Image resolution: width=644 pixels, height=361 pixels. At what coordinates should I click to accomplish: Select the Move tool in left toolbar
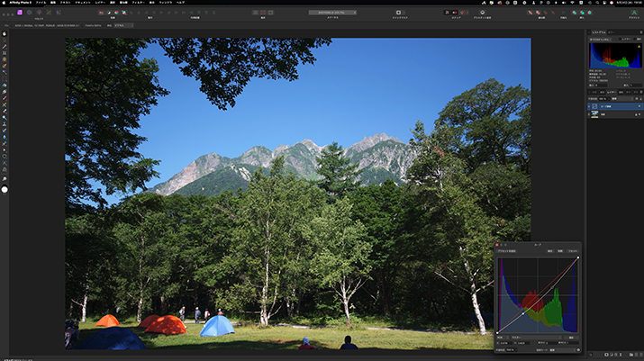5,39
